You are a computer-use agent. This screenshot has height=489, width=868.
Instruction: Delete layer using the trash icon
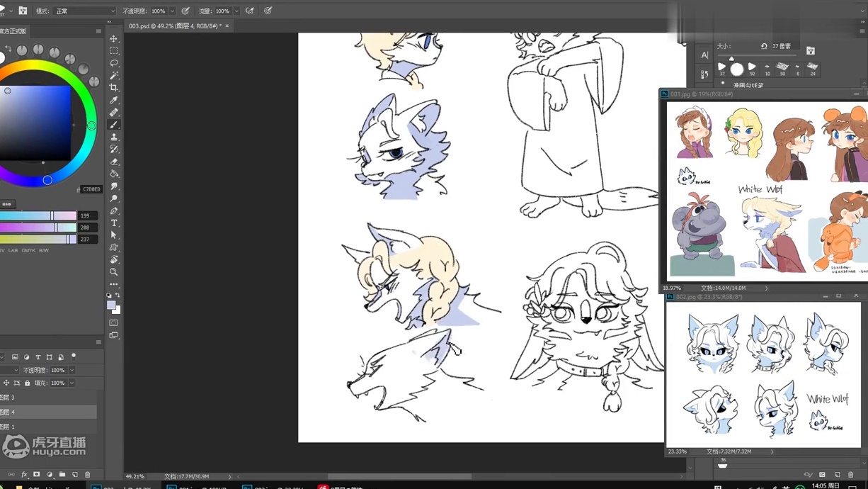tap(88, 475)
